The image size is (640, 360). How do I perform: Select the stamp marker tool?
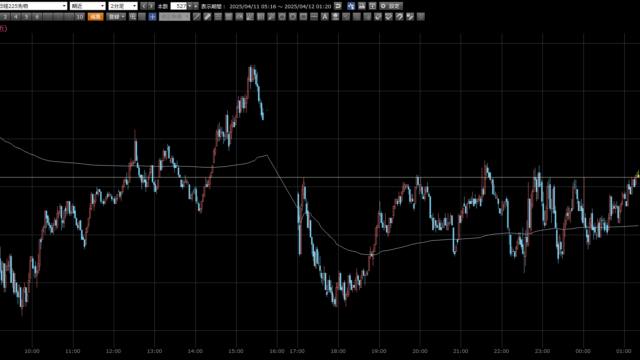(x=335, y=17)
